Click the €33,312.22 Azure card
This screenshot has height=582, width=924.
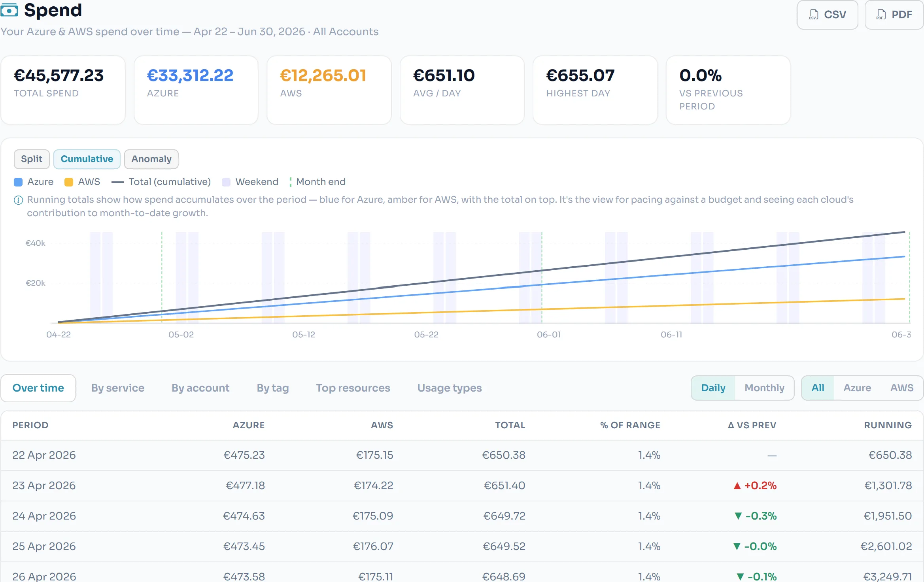pyautogui.click(x=196, y=90)
